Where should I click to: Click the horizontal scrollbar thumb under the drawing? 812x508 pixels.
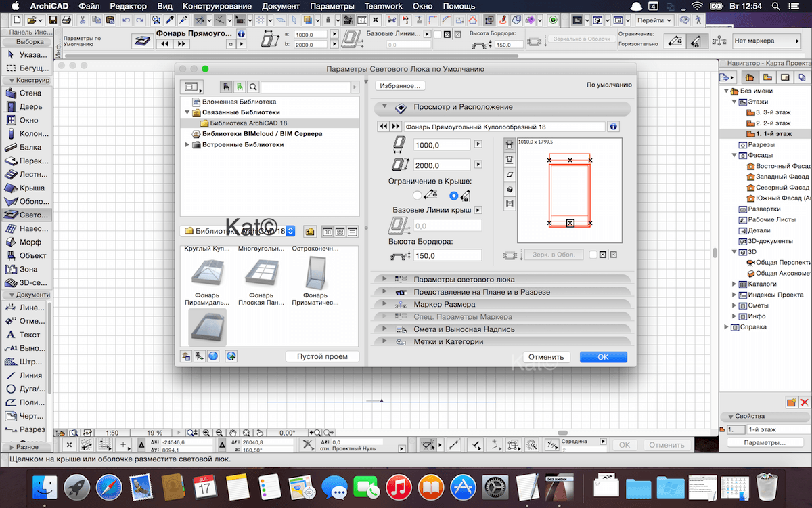562,432
